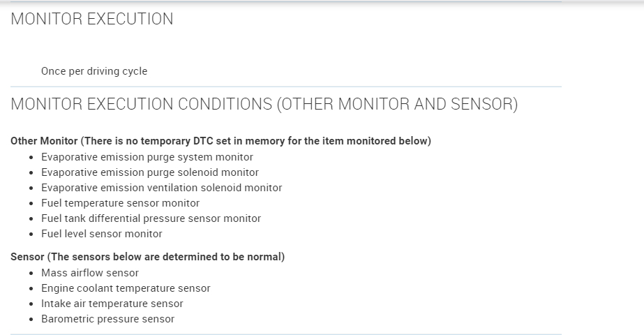Click 'Fuel tank differential pressure sensor monitor' entry
The width and height of the screenshot is (644, 335).
[x=151, y=218]
